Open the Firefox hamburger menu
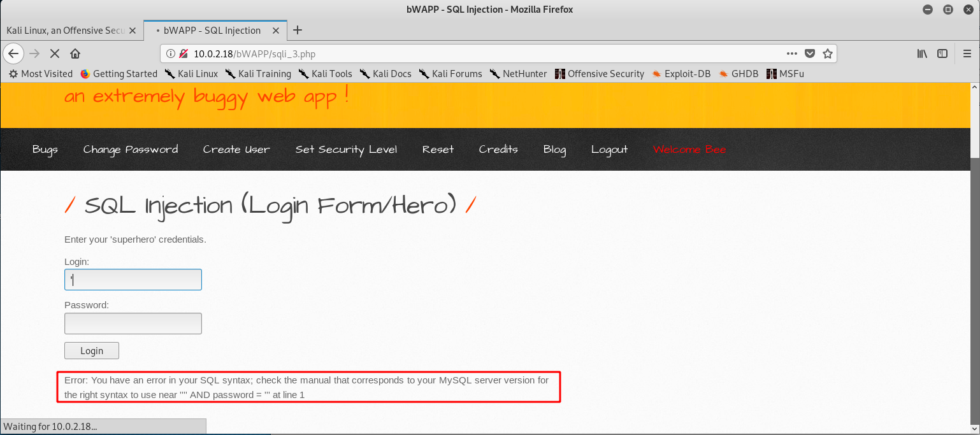Viewport: 980px width, 435px height. [967, 53]
